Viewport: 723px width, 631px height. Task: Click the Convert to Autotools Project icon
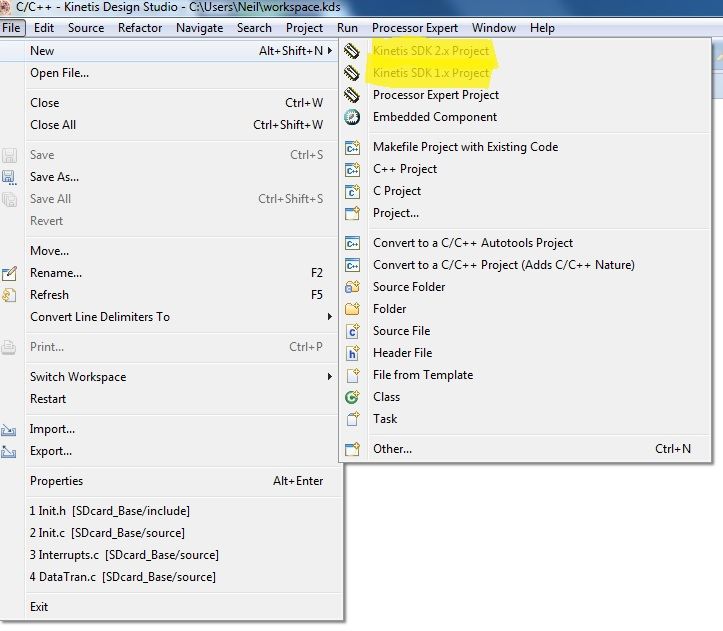point(352,243)
